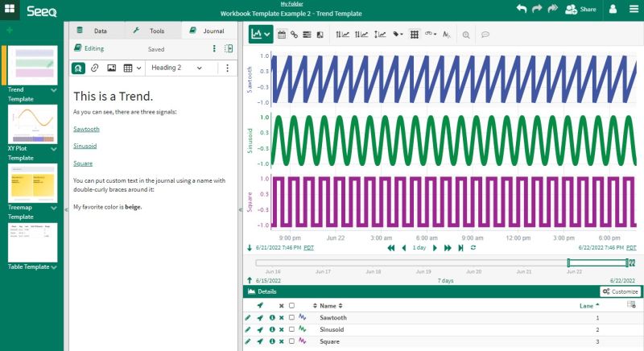The width and height of the screenshot is (644, 351).
Task: Sort Details by Name column
Action: click(330, 306)
